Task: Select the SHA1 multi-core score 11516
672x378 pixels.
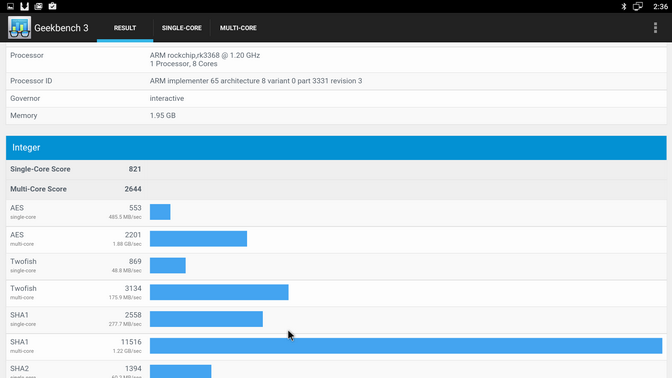Action: 131,342
